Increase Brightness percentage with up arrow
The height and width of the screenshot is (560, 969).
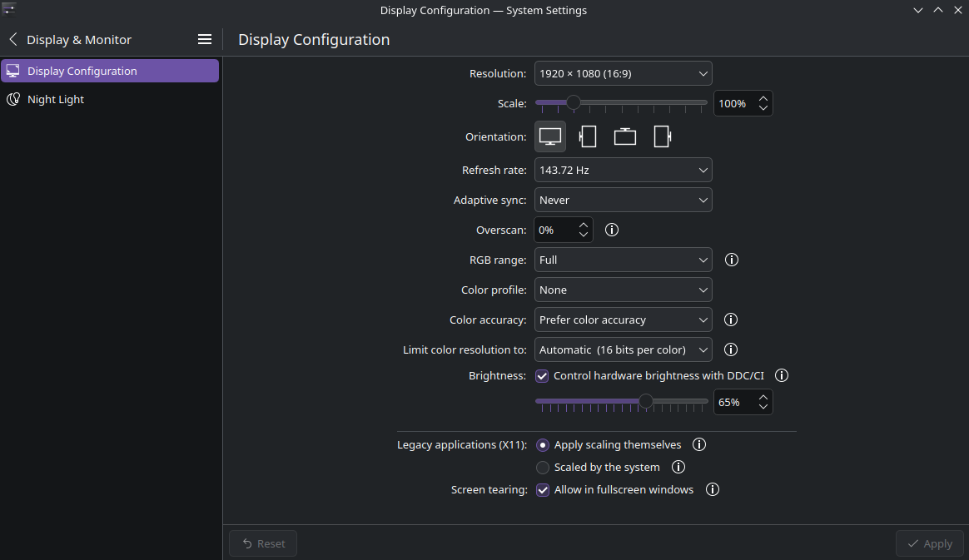pyautogui.click(x=763, y=397)
